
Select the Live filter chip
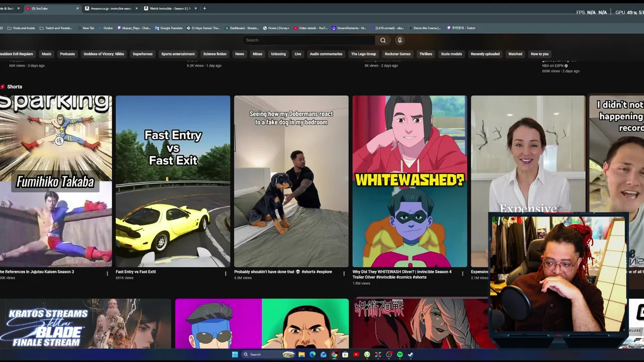[298, 54]
